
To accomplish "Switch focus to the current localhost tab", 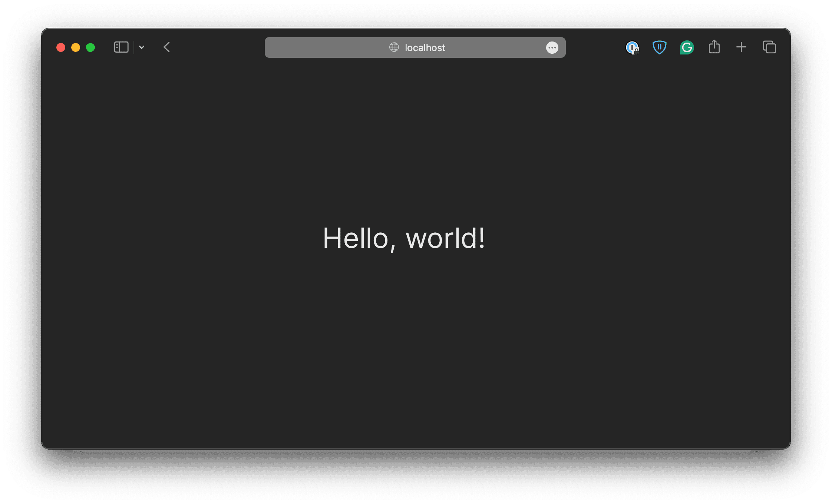I will [425, 47].
